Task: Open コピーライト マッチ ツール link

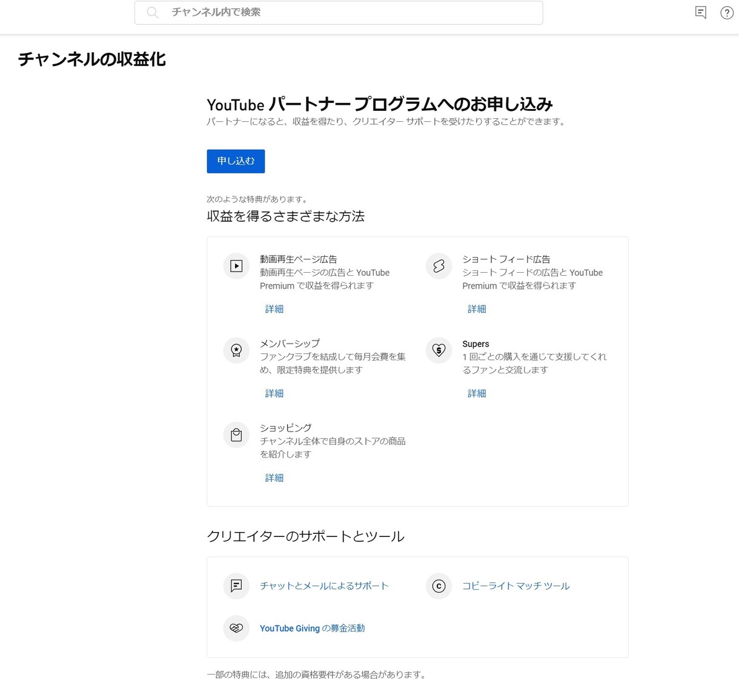Action: click(x=516, y=586)
